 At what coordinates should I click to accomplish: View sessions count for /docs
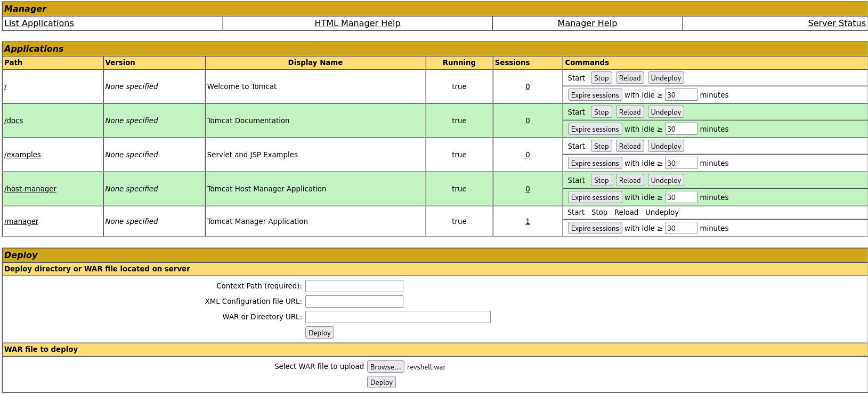click(x=528, y=120)
